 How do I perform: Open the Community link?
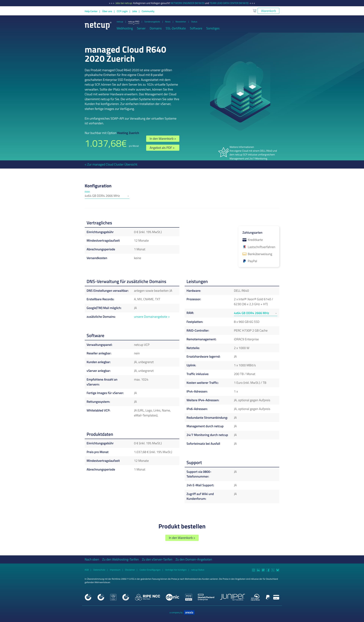pos(148,11)
